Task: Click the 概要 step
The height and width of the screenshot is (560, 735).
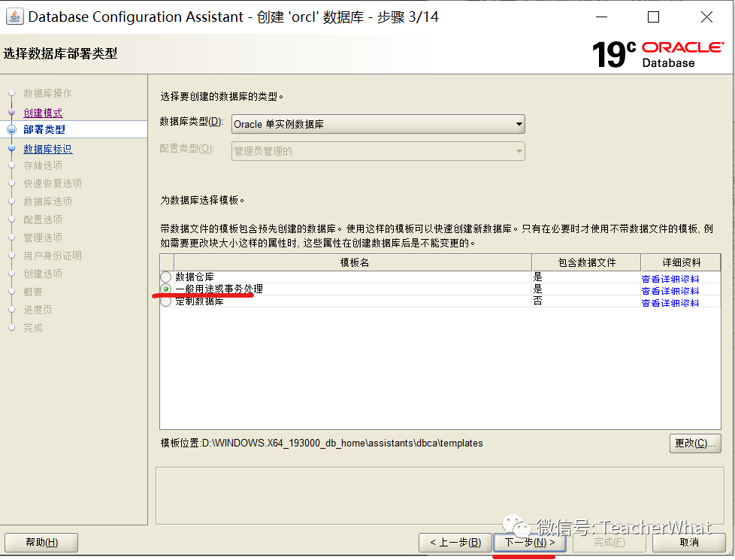Action: [x=33, y=292]
